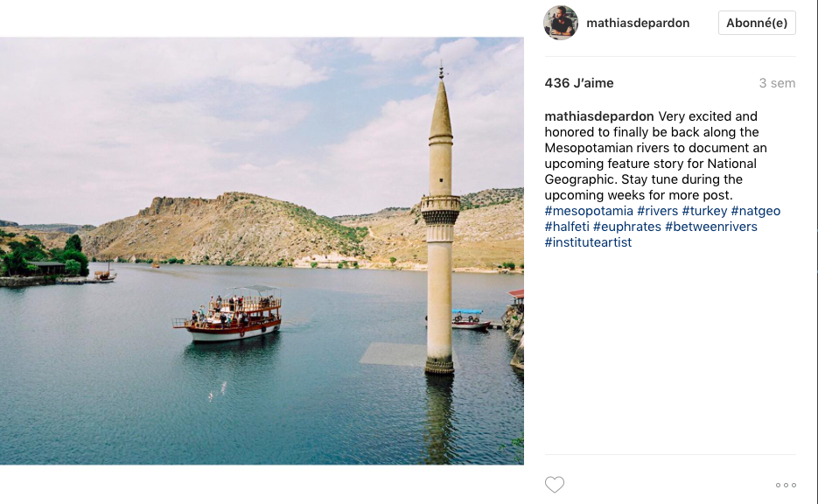
Task: Open the #mesopotamia hashtag
Action: tap(589, 211)
